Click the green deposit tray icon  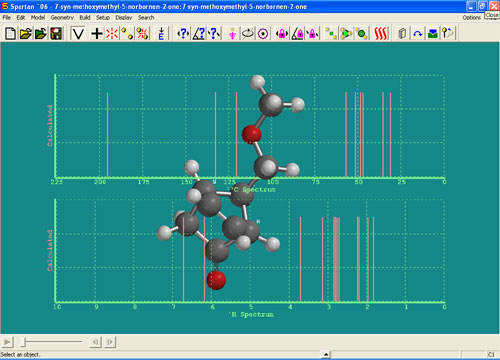click(433, 34)
